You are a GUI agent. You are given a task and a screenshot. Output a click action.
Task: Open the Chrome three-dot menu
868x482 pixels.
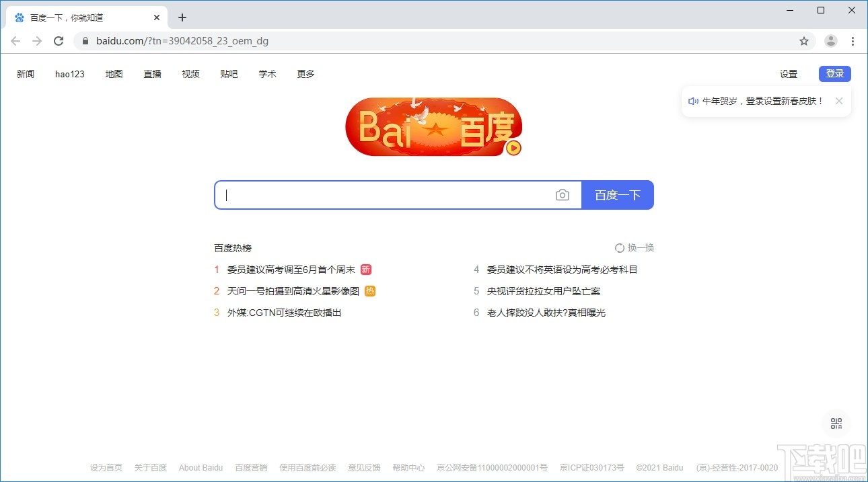pyautogui.click(x=853, y=41)
